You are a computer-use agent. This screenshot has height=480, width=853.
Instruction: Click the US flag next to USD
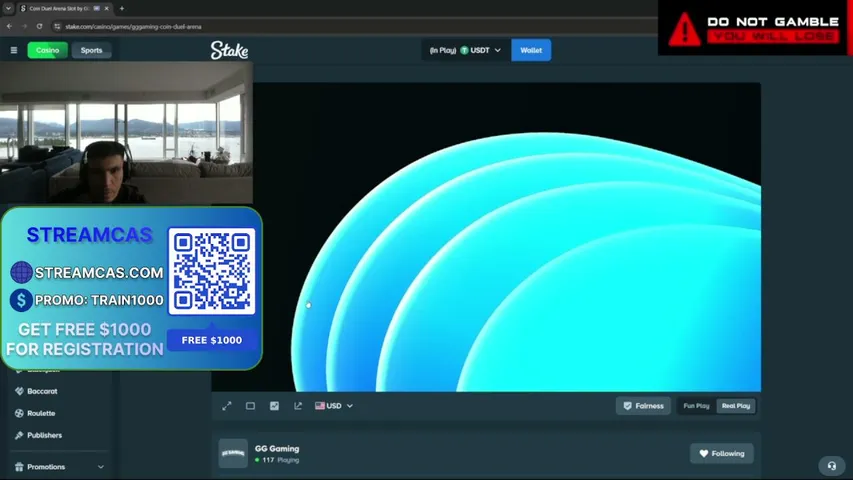click(320, 406)
